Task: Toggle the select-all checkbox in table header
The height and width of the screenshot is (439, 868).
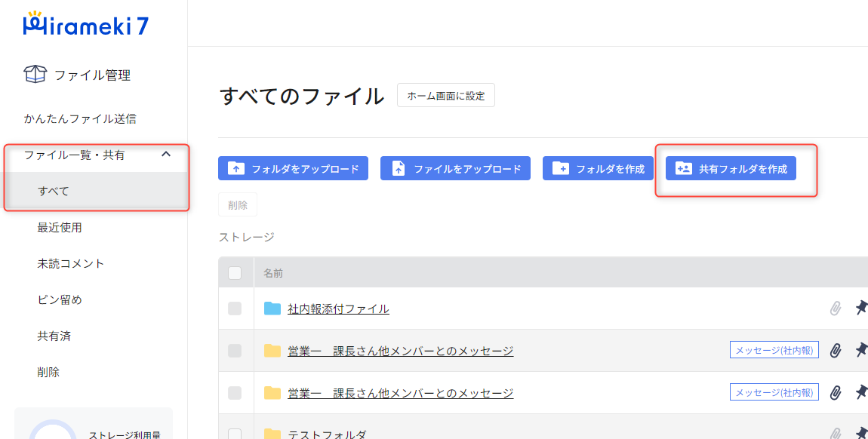Action: [235, 272]
